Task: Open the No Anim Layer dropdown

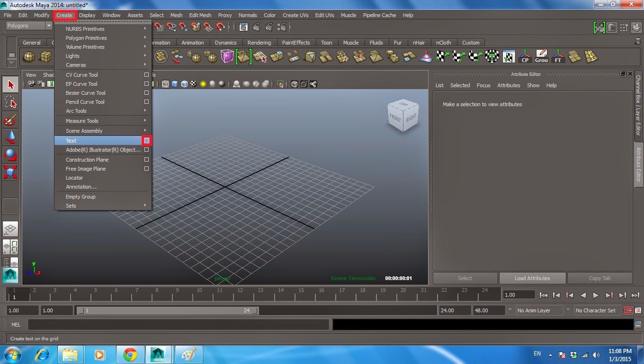Action: tap(539, 310)
